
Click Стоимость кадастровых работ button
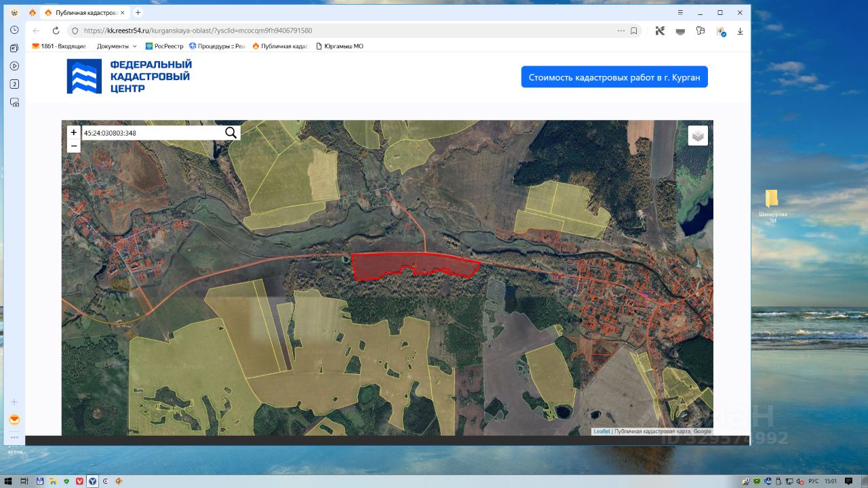(614, 77)
